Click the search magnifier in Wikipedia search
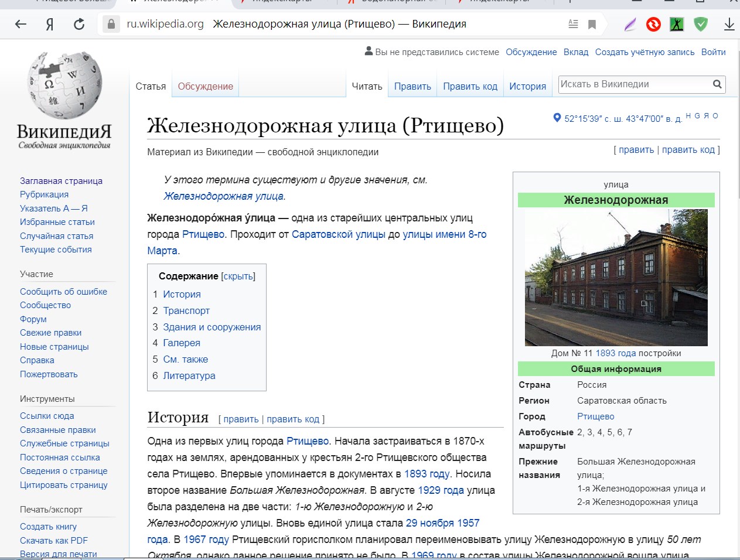The height and width of the screenshot is (560, 740). 717,84
